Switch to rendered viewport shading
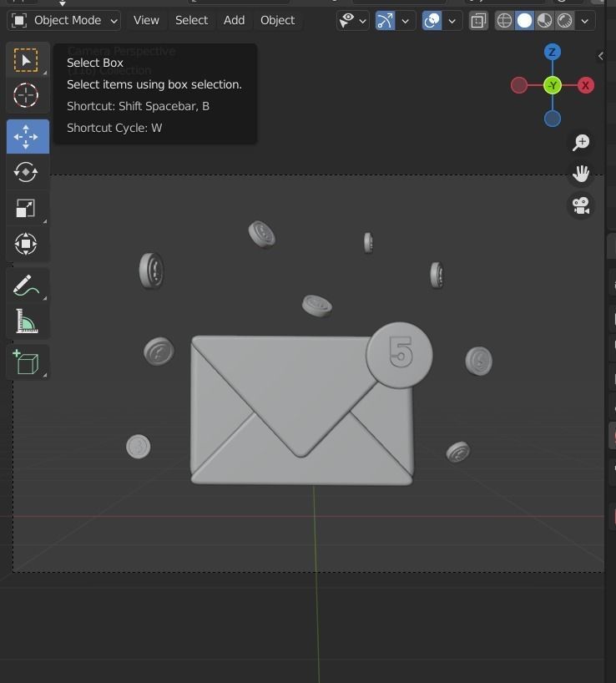This screenshot has height=683, width=616. [564, 21]
